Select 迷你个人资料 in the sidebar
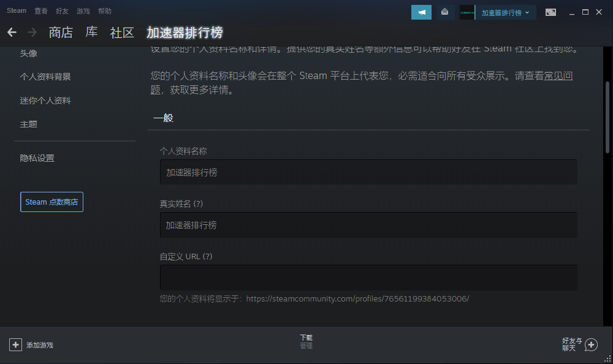613x364 pixels. coord(45,100)
